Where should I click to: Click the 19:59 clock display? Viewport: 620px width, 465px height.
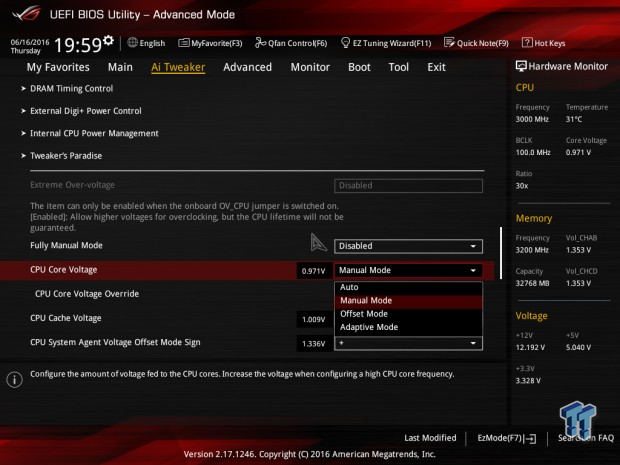(x=78, y=45)
